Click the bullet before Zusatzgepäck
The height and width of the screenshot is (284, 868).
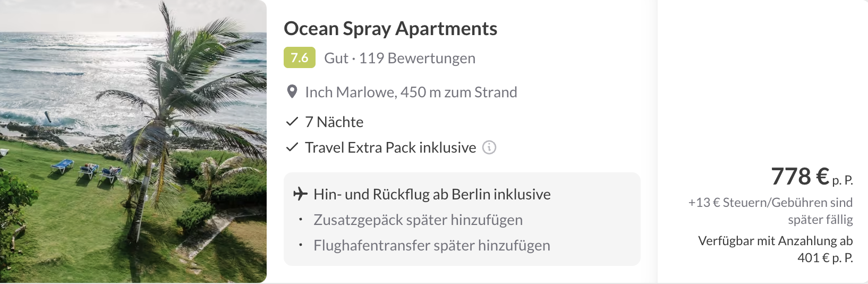[301, 219]
